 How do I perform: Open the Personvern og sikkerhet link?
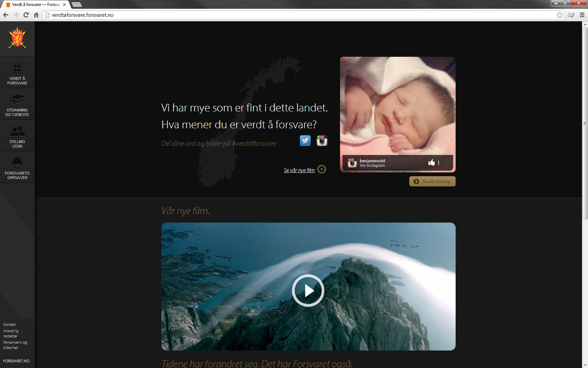pyautogui.click(x=15, y=345)
